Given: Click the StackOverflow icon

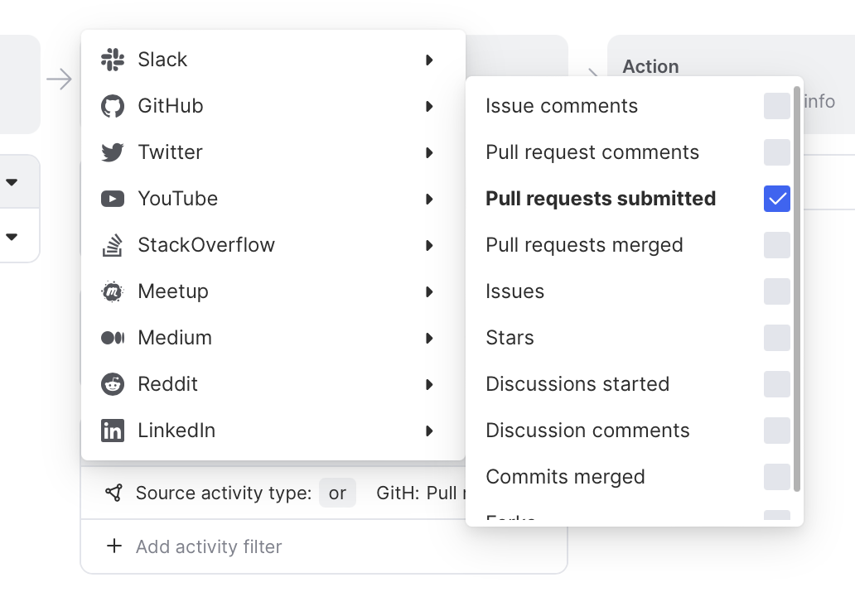Looking at the screenshot, I should (x=112, y=245).
